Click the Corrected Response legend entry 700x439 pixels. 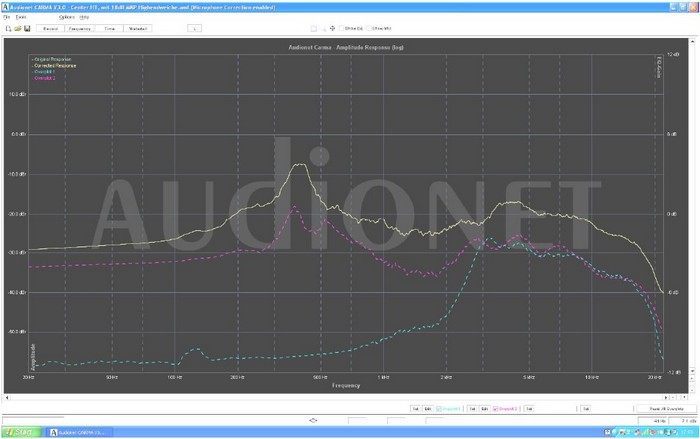54,65
